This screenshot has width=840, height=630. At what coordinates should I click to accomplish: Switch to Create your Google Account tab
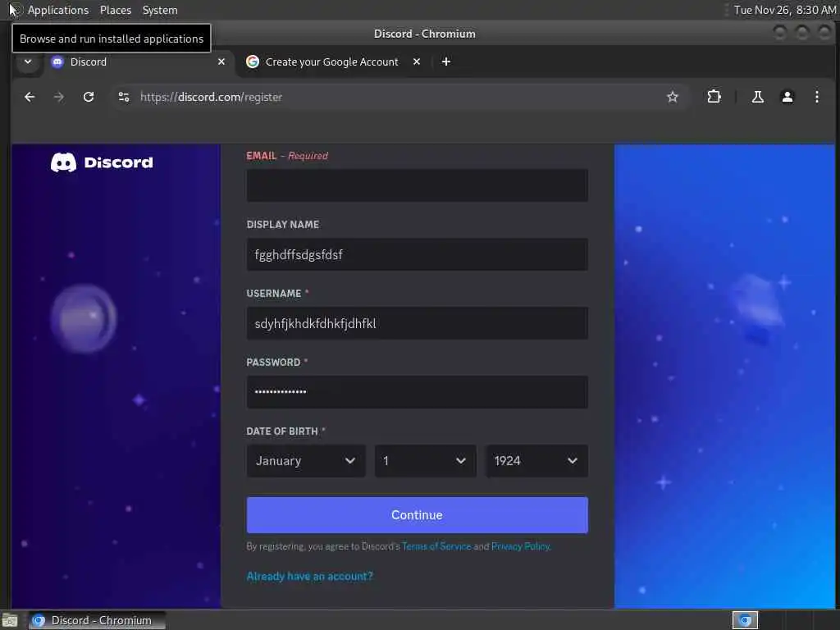[x=332, y=62]
